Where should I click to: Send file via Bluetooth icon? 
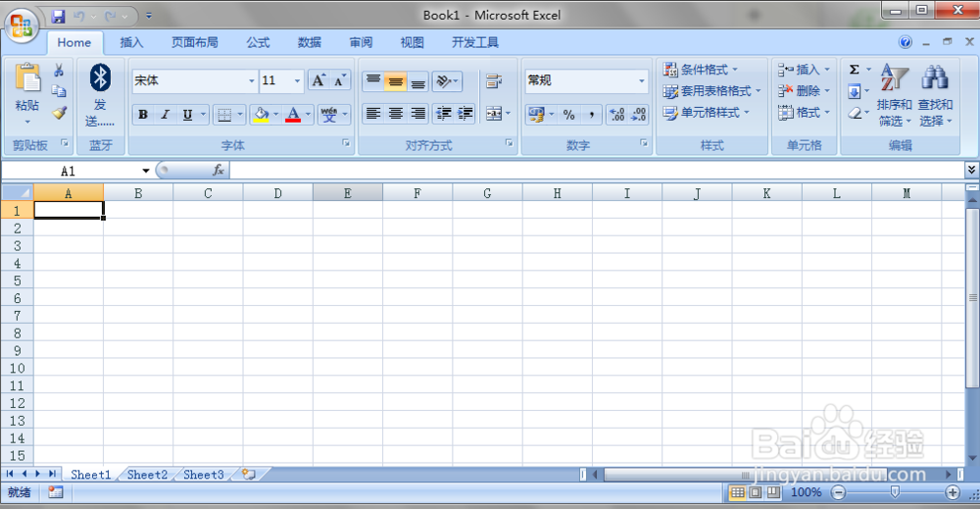(100, 77)
